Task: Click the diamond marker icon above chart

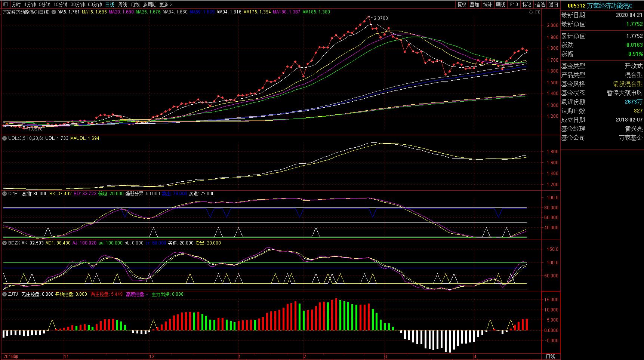Action: coord(531,12)
